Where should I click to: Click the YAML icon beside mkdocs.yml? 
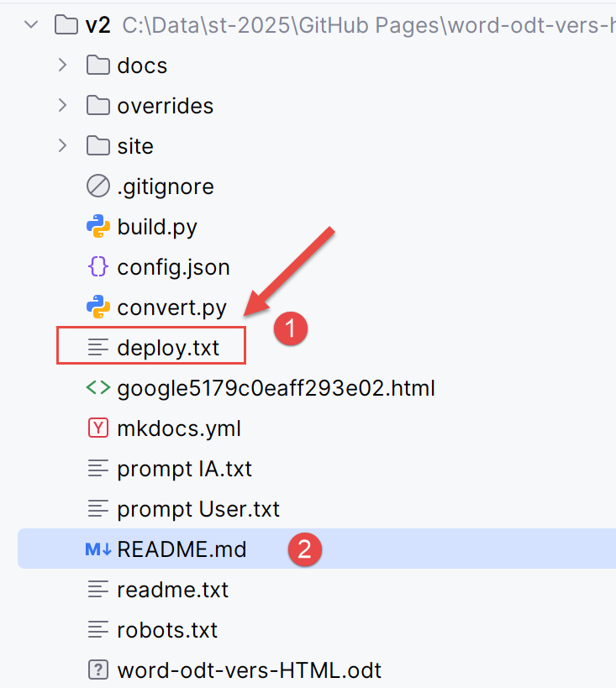coord(98,428)
